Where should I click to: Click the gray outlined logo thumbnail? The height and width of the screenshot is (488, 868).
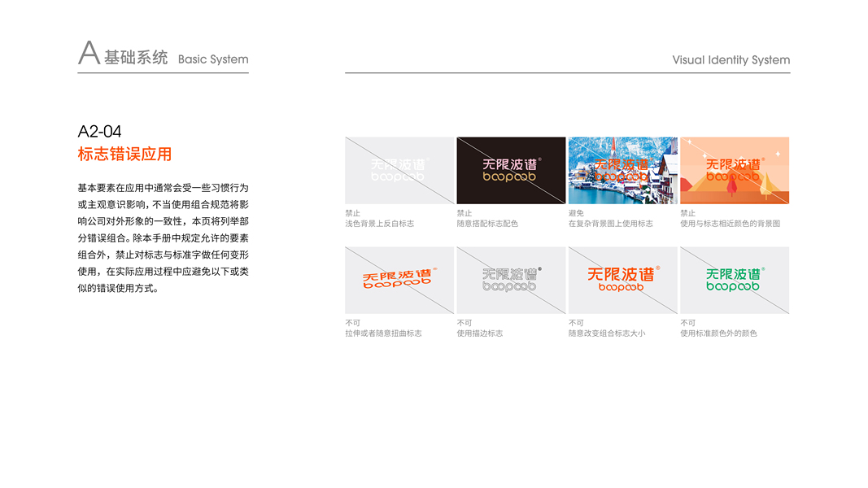click(511, 280)
